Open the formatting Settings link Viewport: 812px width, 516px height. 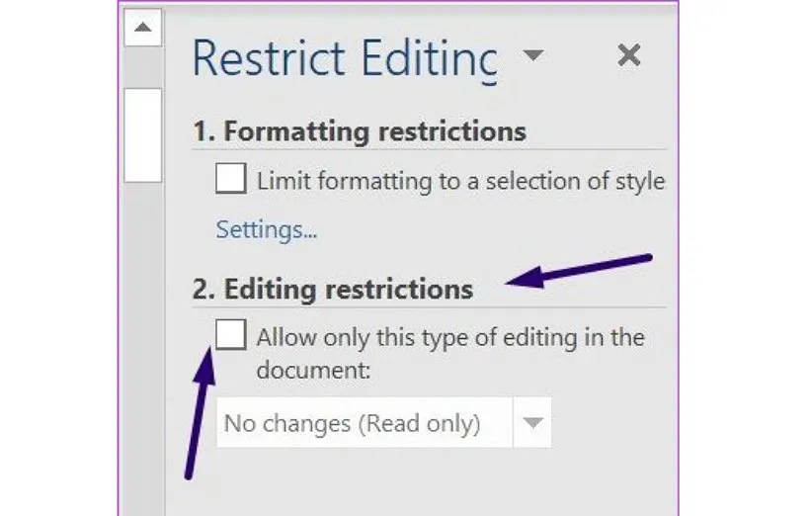tap(267, 230)
